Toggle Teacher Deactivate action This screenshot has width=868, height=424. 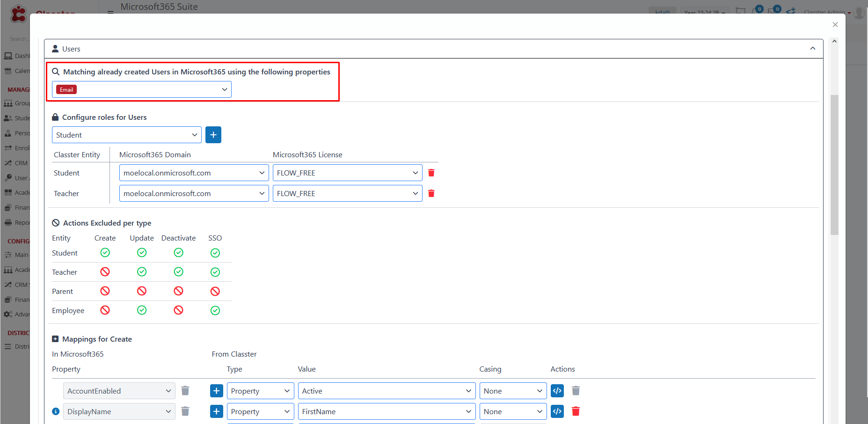pyautogui.click(x=179, y=272)
